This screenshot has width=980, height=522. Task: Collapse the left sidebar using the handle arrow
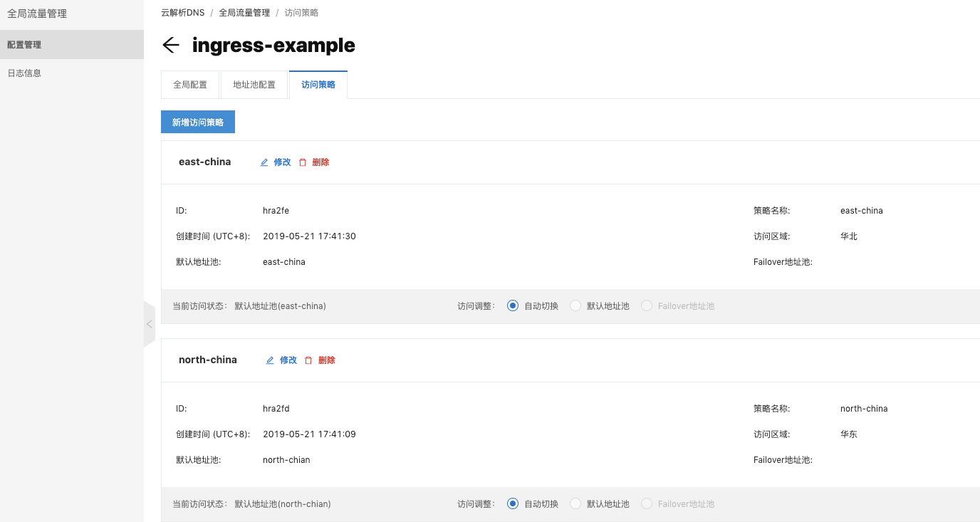[149, 324]
